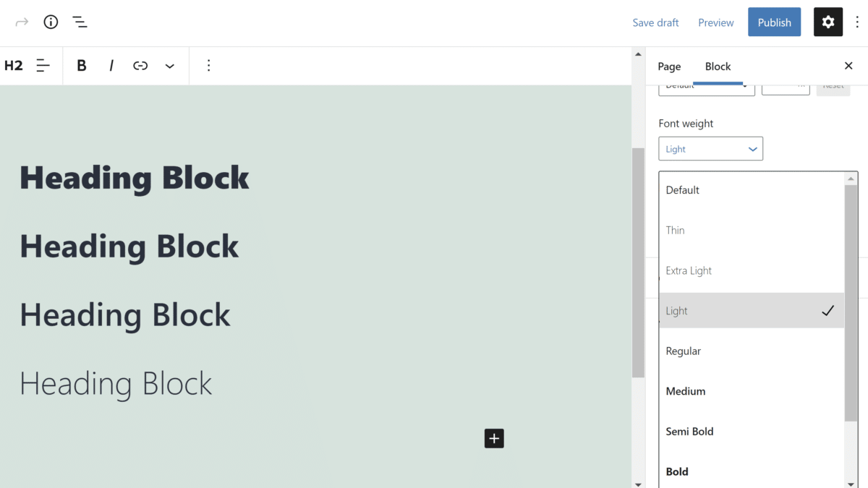Switch to the Page tab
Viewport: 868px width, 488px height.
669,67
